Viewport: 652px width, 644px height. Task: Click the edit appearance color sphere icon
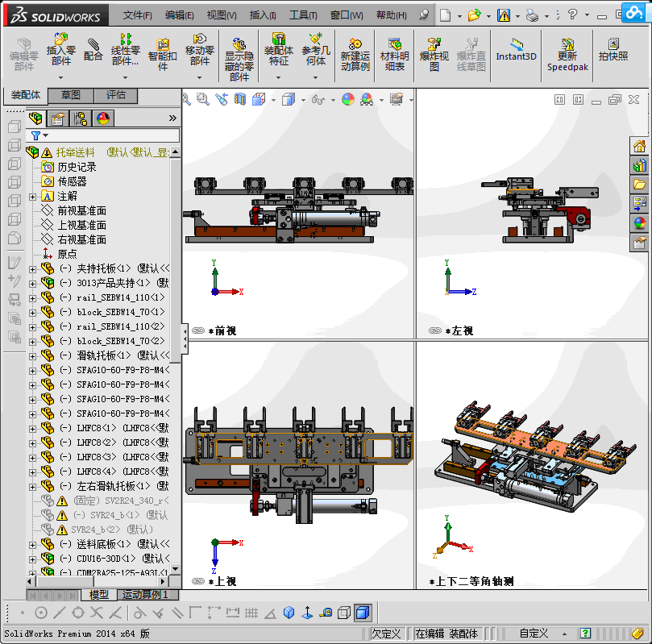pos(348,99)
